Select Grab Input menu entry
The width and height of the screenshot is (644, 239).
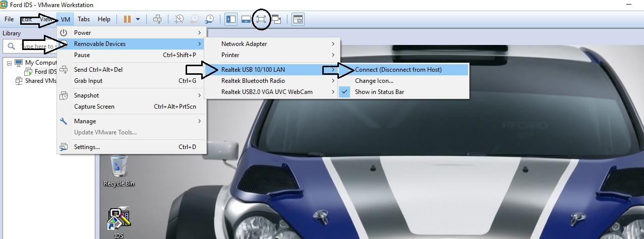click(x=131, y=81)
